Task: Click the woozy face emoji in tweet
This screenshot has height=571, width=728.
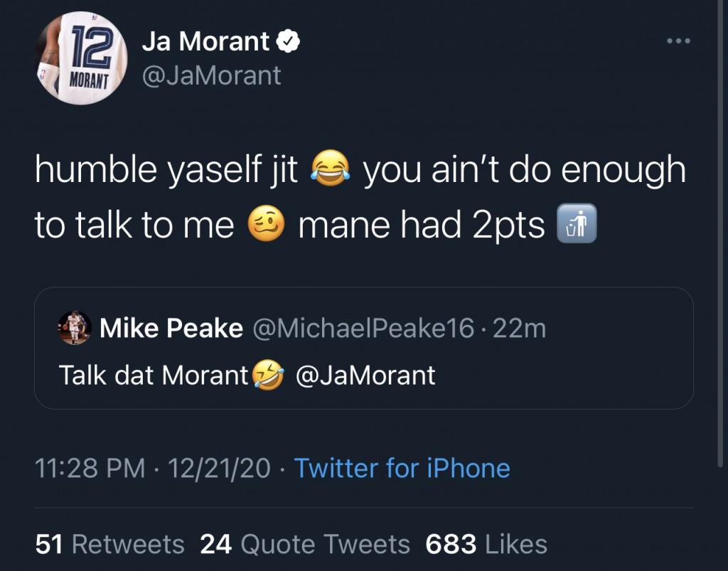Action: 267,225
